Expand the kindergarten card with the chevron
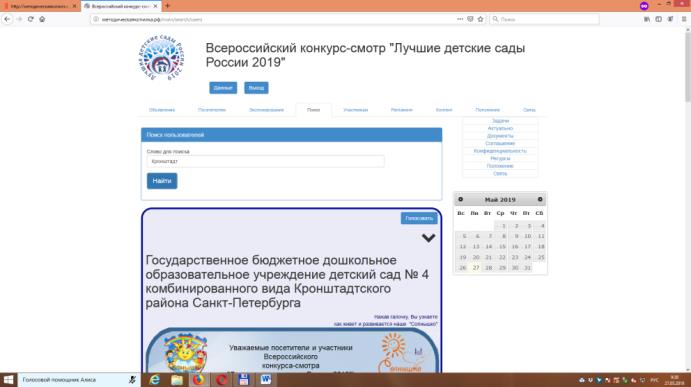This screenshot has height=387, width=691. point(428,238)
